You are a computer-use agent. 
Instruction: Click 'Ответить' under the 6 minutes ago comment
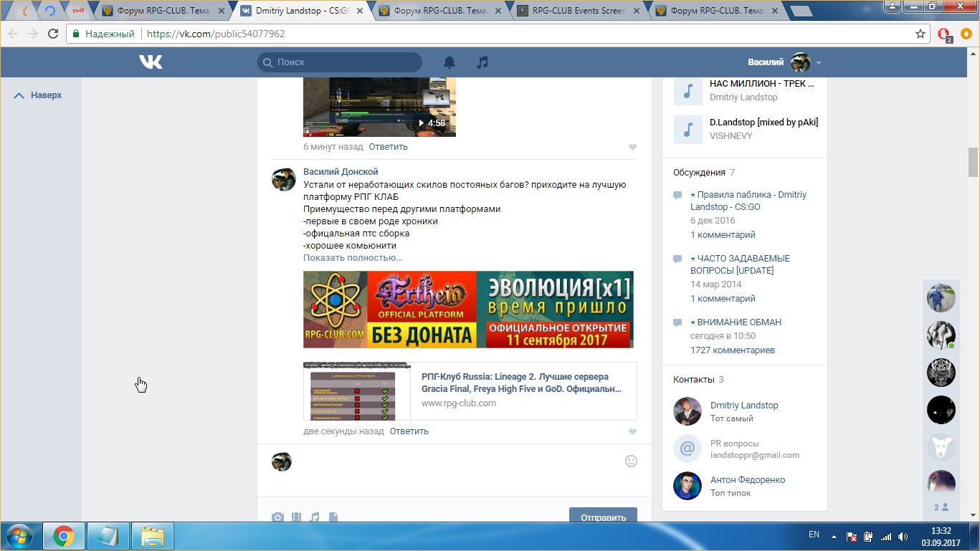(x=389, y=147)
